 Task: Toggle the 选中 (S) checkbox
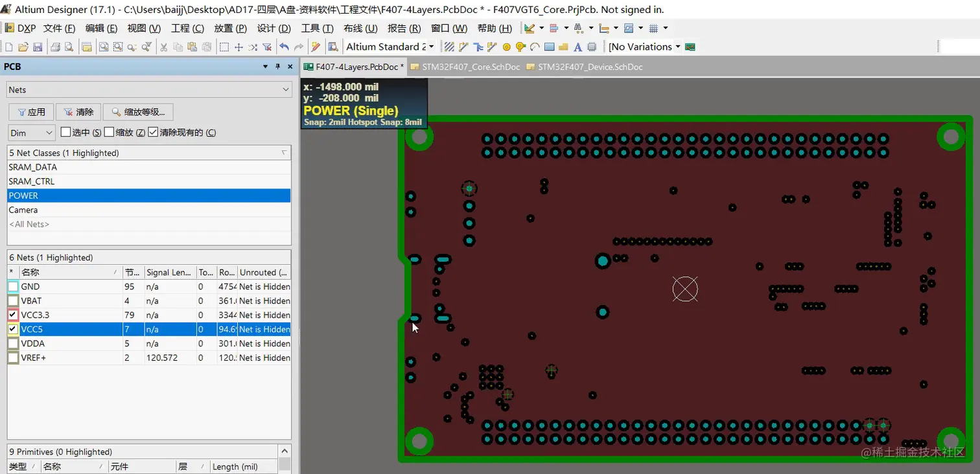pos(65,132)
